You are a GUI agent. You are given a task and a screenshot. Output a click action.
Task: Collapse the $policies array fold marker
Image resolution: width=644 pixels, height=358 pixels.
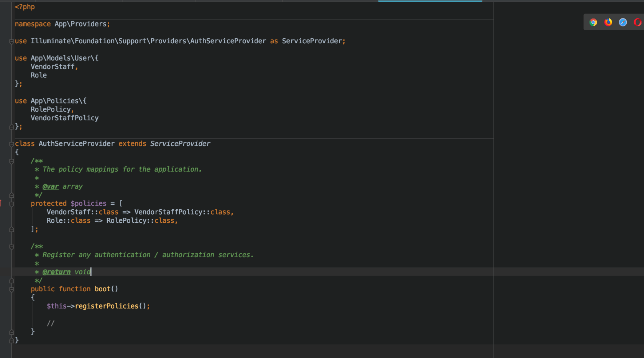11,204
